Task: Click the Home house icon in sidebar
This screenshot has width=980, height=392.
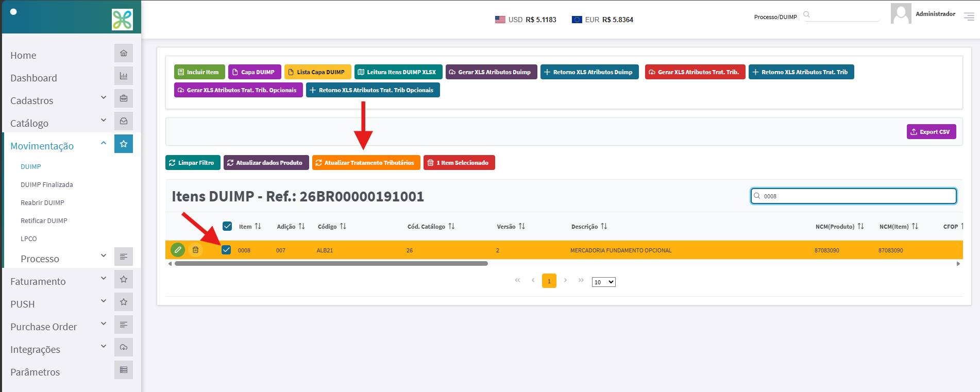Action: click(124, 53)
